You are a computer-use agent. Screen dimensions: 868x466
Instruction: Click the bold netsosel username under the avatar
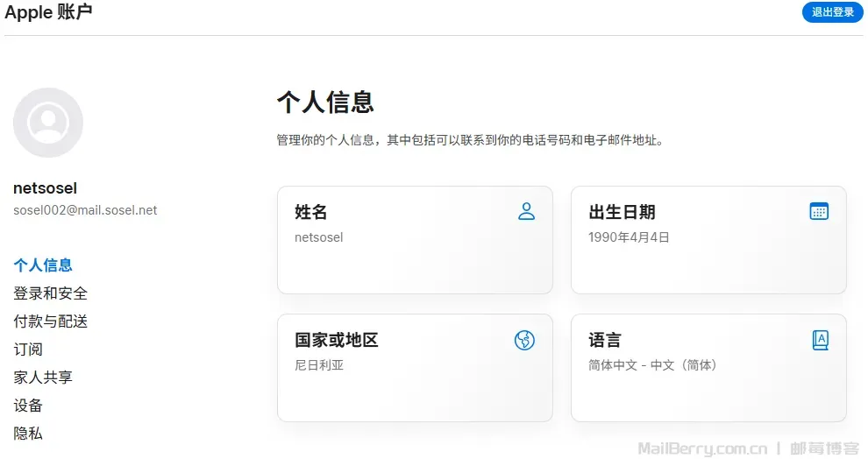point(46,188)
